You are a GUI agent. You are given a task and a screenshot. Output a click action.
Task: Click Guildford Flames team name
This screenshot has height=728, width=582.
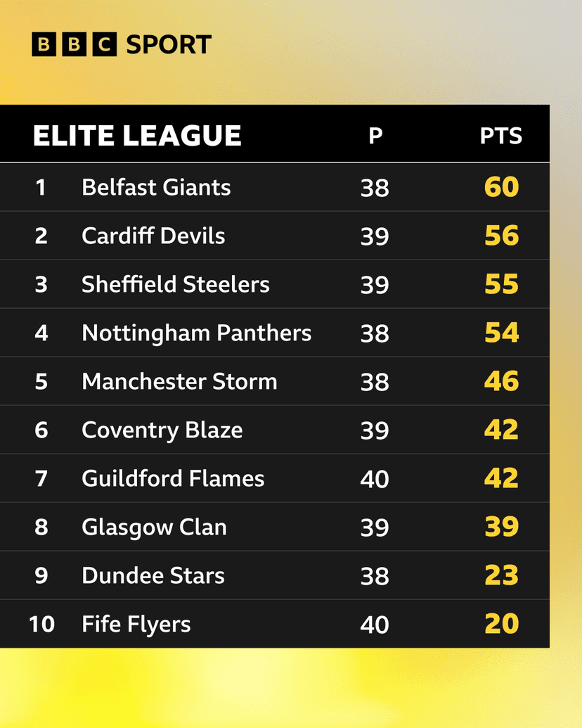pos(173,478)
